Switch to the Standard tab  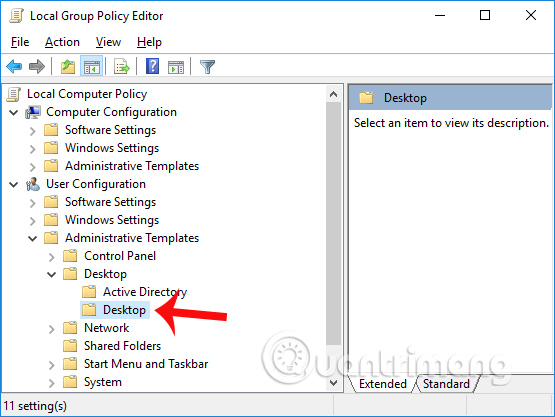click(x=446, y=384)
